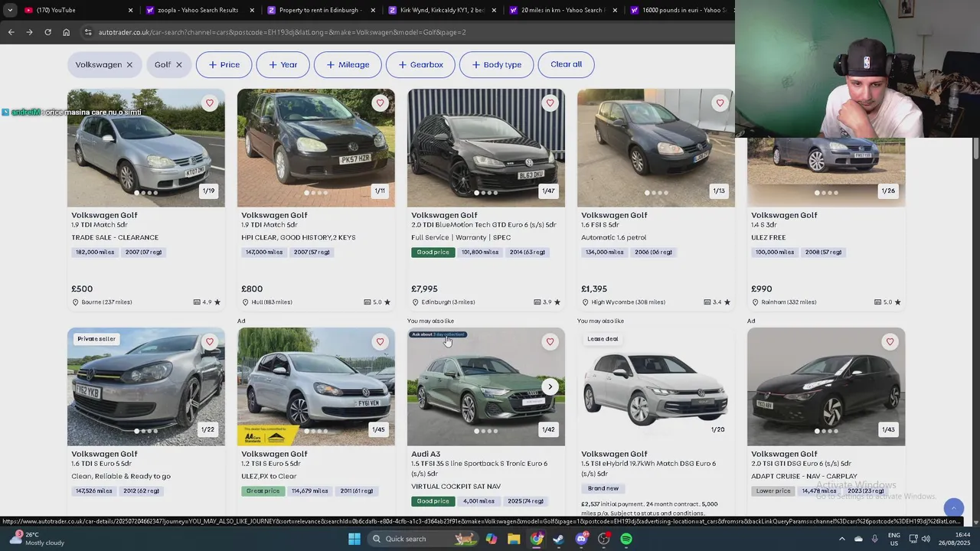
Task: Click the address bar URL
Action: (x=283, y=32)
